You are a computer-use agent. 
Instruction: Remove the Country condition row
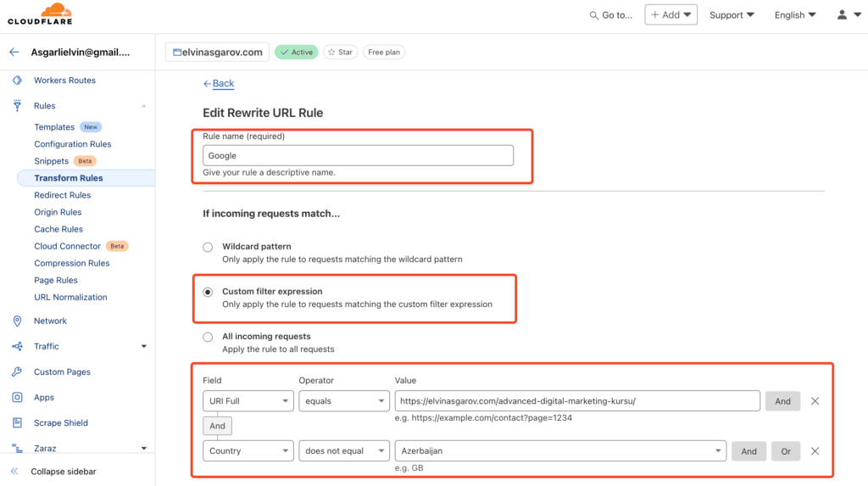tap(815, 451)
